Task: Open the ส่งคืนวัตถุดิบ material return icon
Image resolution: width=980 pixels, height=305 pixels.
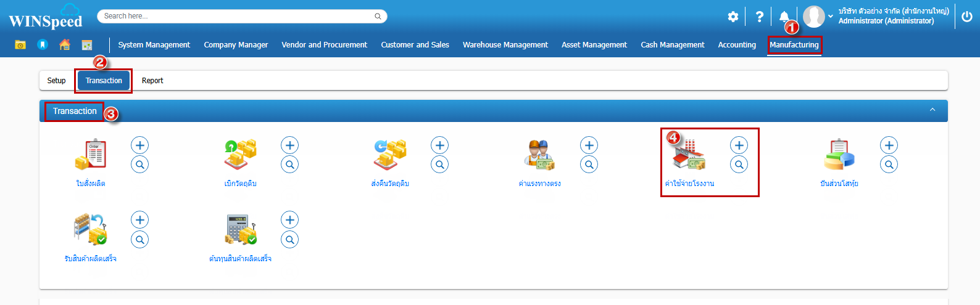Action: (390, 155)
